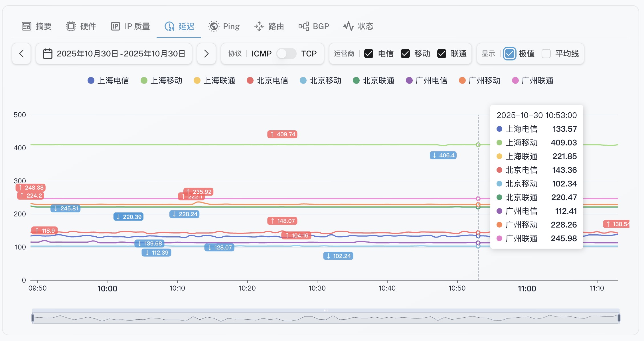The height and width of the screenshot is (341, 644).
Task: Click the calendar icon in date picker
Action: (47, 54)
